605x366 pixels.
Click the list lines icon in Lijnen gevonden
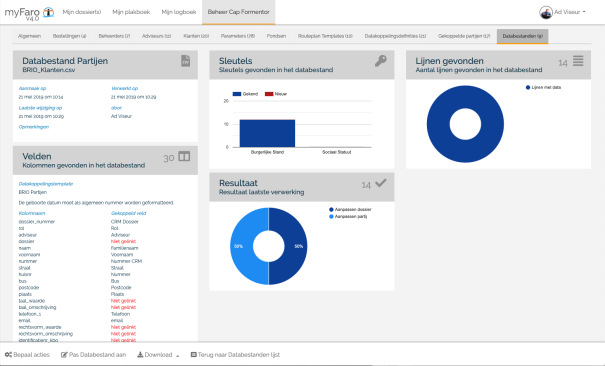[578, 61]
